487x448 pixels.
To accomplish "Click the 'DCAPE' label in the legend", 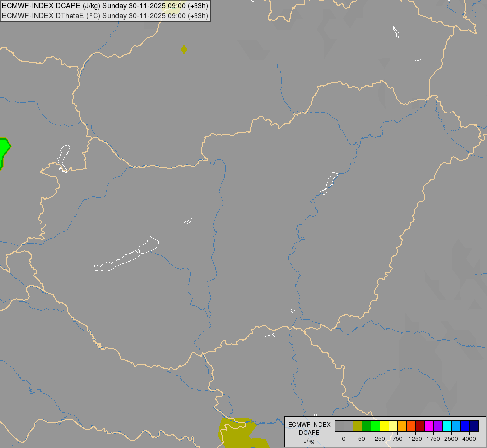I will pyautogui.click(x=309, y=433).
